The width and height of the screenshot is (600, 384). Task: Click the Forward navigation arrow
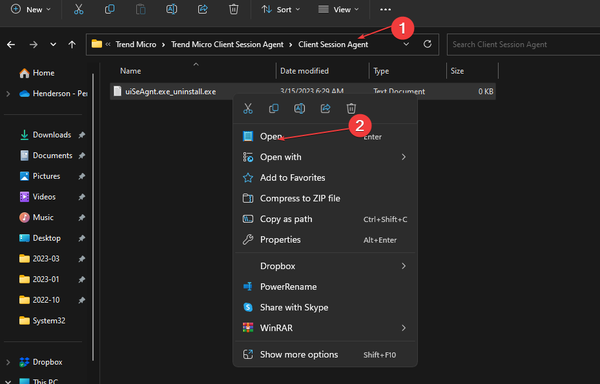point(34,45)
